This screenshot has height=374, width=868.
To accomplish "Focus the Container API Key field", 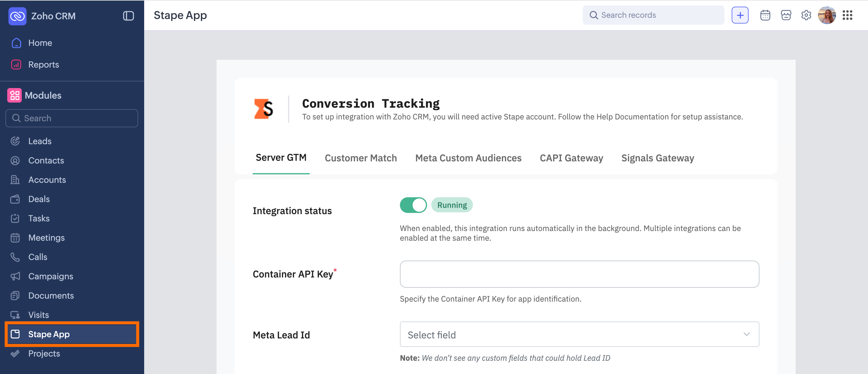I will pyautogui.click(x=579, y=274).
